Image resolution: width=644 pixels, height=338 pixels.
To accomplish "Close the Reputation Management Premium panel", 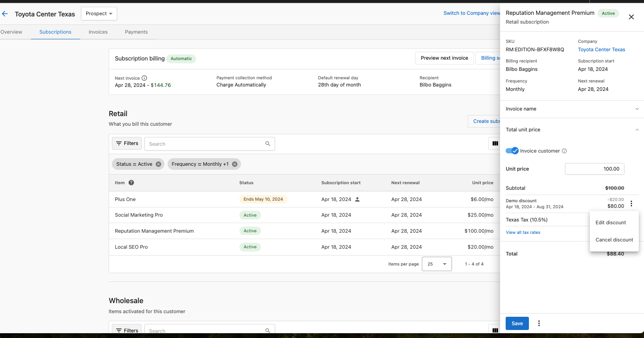I will pyautogui.click(x=631, y=17).
